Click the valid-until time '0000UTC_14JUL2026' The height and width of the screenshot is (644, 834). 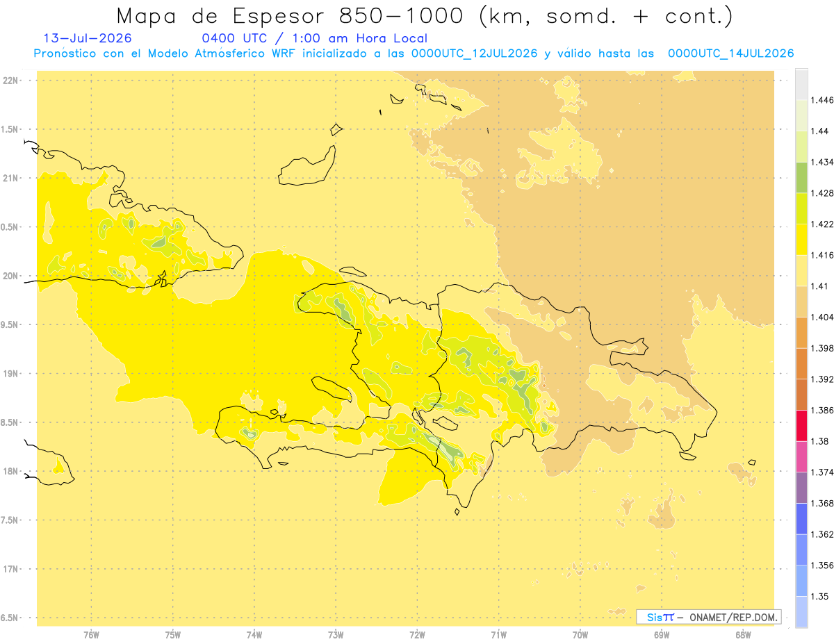coord(730,53)
